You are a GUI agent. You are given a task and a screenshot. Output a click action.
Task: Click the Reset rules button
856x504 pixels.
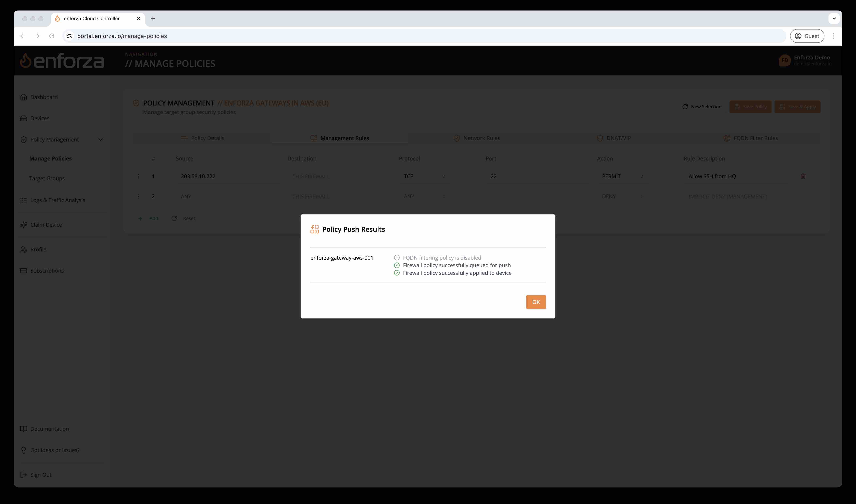click(183, 218)
